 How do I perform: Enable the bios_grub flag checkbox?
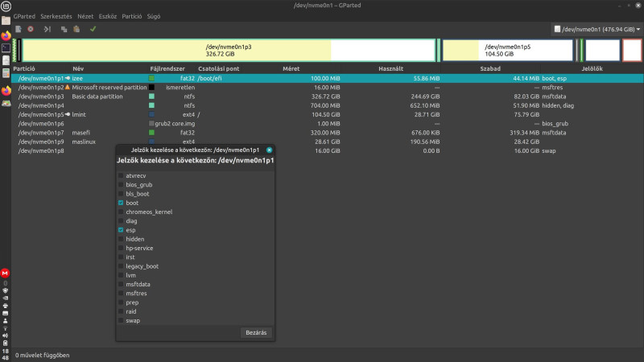(121, 185)
